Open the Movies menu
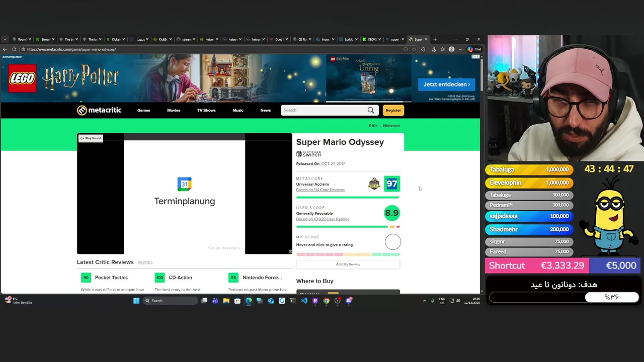 [x=174, y=110]
